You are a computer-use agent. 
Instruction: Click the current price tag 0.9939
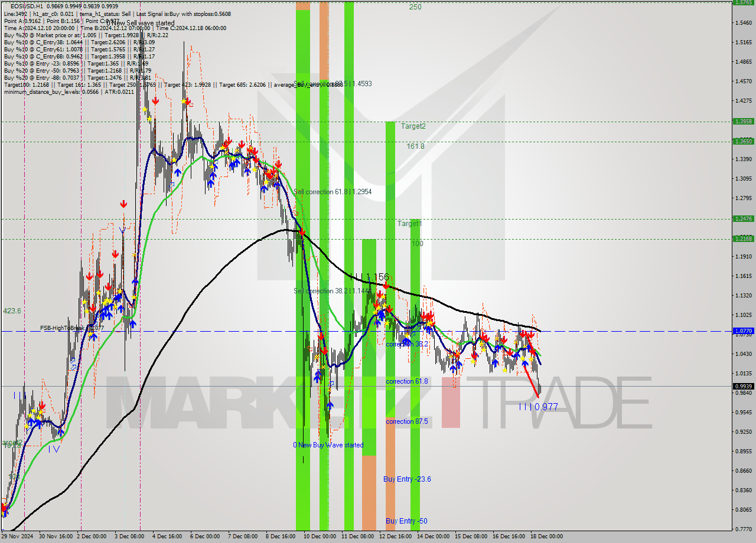coord(743,387)
